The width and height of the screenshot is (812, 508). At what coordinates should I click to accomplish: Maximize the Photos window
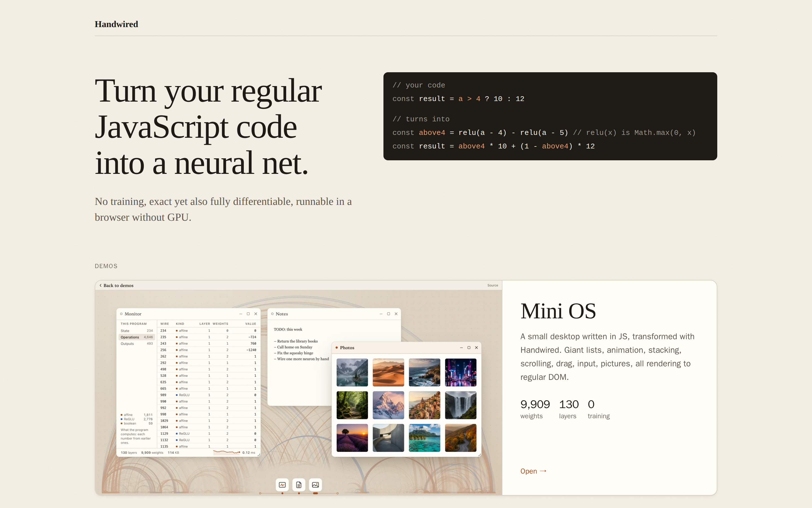click(x=469, y=348)
